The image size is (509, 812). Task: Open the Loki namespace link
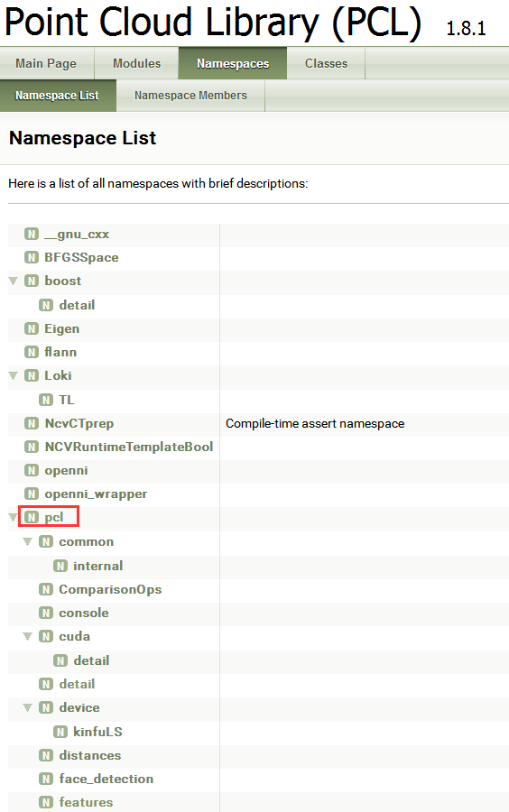[58, 375]
